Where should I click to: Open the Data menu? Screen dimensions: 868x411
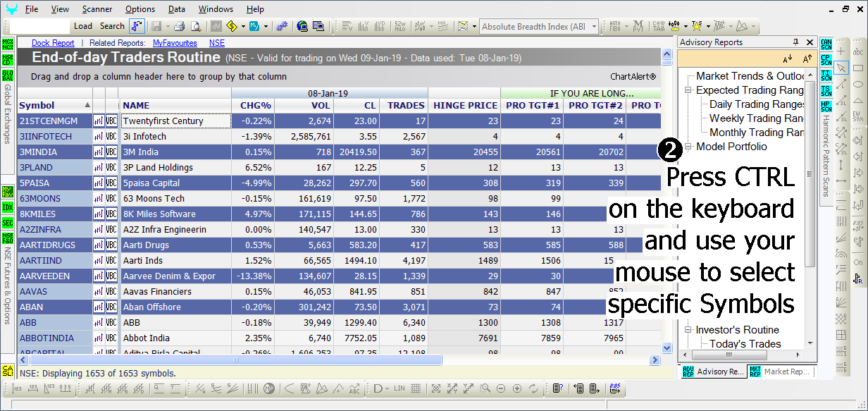pyautogui.click(x=177, y=9)
